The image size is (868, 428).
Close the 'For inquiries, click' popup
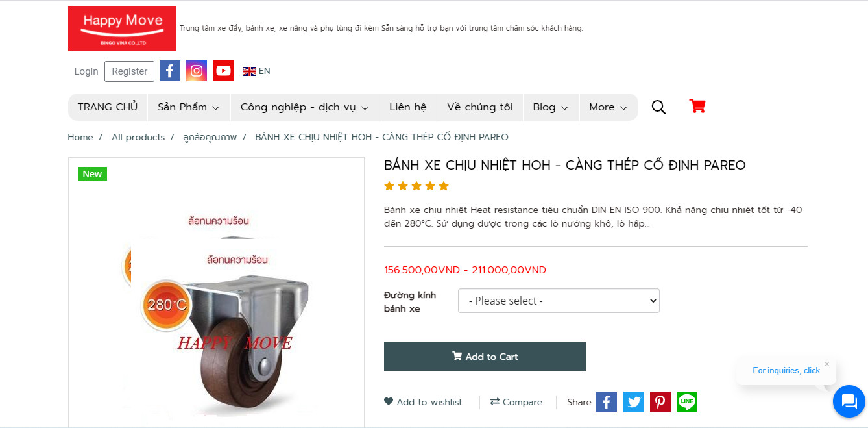pos(827,364)
